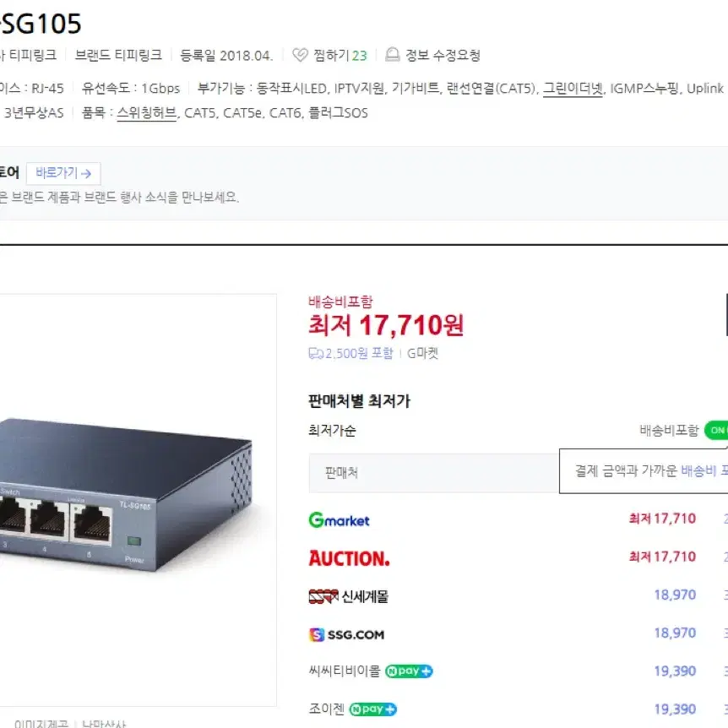This screenshot has width=728, height=728.
Task: Click the 17,710 price for Gmarket row
Action: click(x=662, y=519)
